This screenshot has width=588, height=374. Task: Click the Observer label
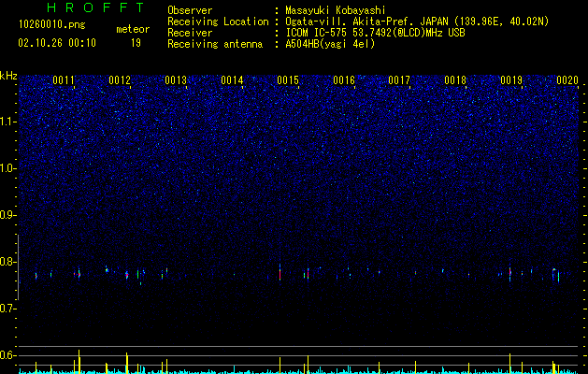190,10
